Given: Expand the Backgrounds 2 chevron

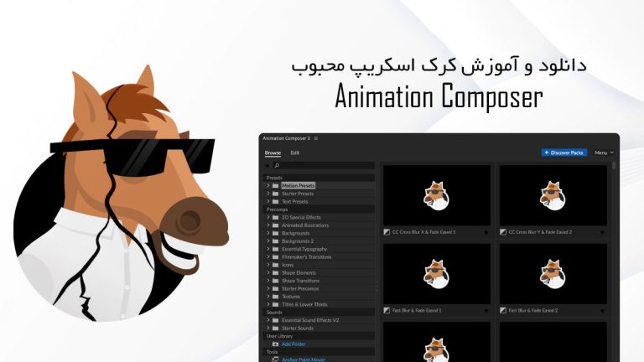Looking at the screenshot, I should (268, 241).
